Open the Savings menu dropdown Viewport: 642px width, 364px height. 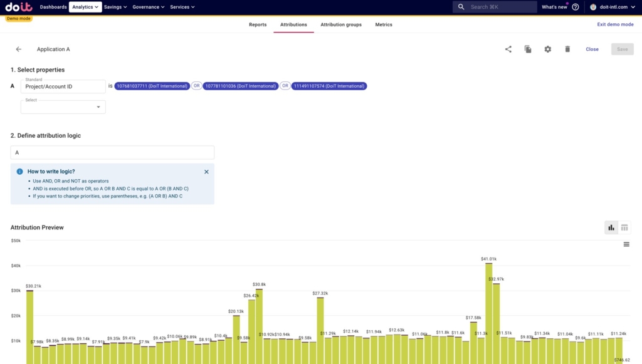click(x=115, y=7)
